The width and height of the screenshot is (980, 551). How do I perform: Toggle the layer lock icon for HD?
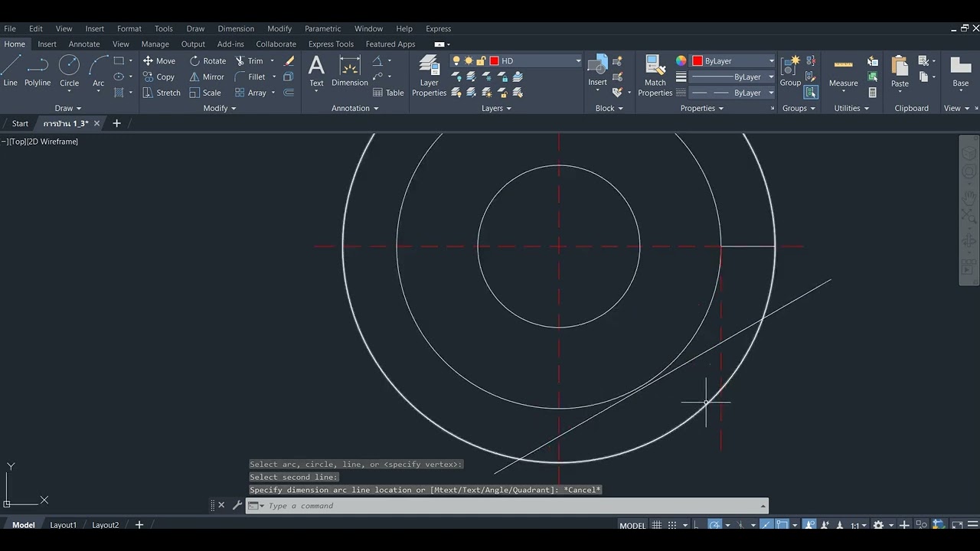(481, 60)
